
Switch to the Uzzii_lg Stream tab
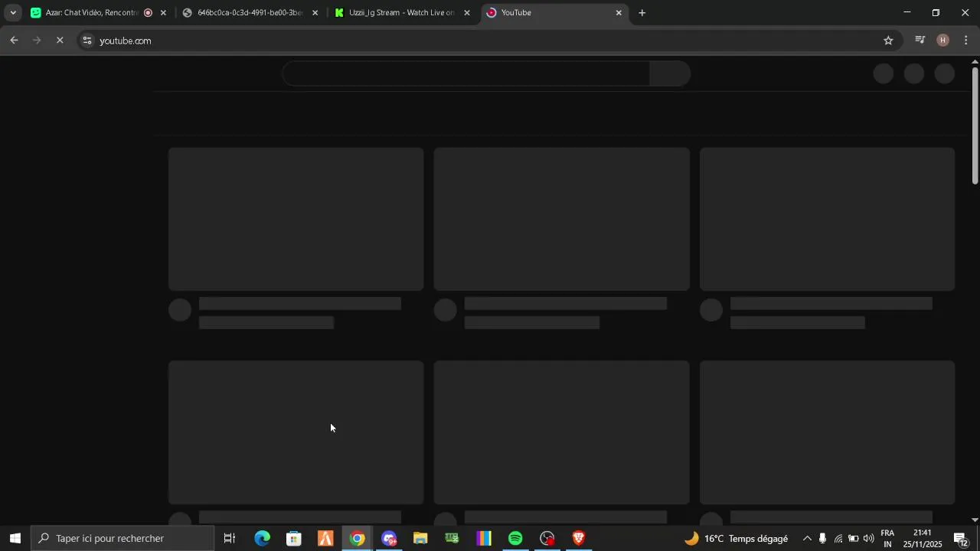coord(400,13)
